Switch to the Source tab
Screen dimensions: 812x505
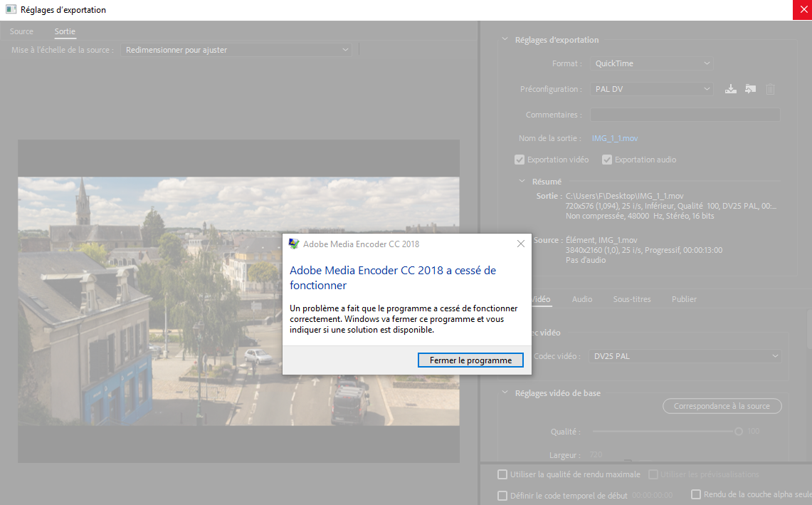(21, 31)
